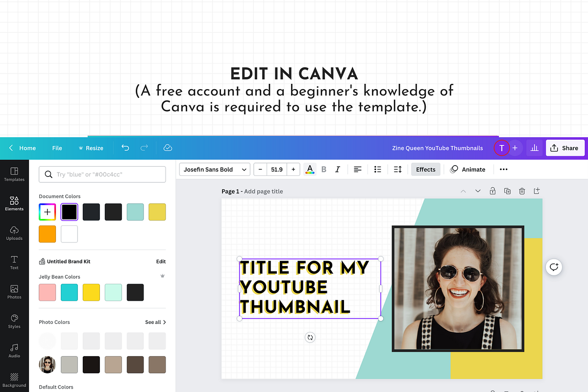Select the title text box on canvas
The width and height of the screenshot is (588, 392).
point(310,289)
